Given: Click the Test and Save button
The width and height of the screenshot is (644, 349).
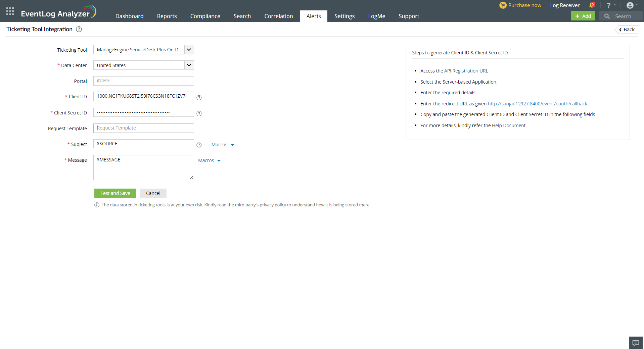Looking at the screenshot, I should tap(115, 193).
